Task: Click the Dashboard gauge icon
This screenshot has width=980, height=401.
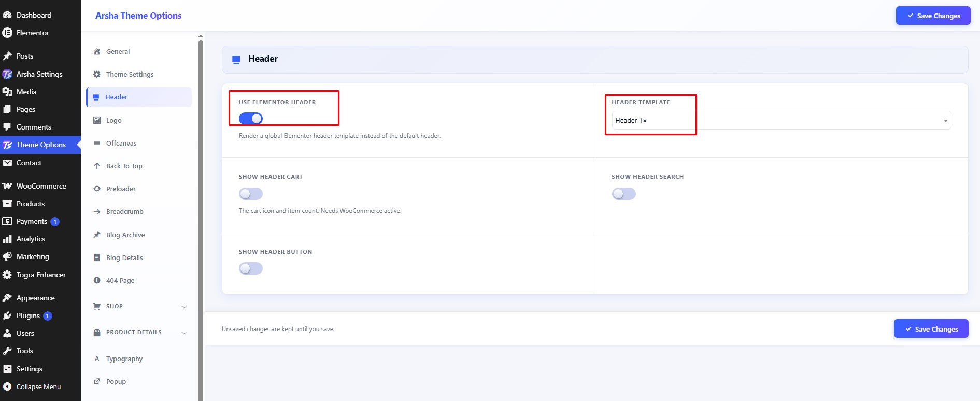Action: (x=7, y=15)
